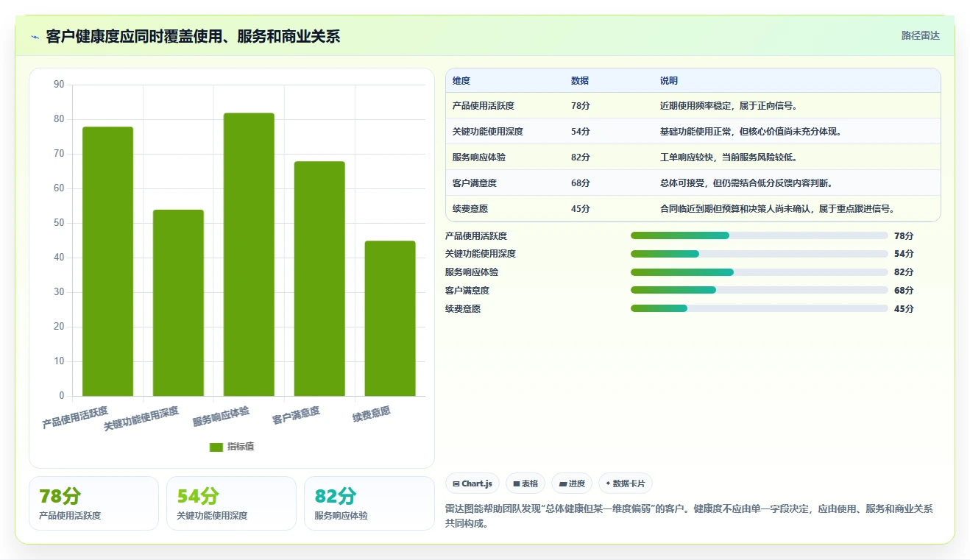Click the note 基础功能使用正常，但核心价值尚未充分体现。
This screenshot has height=560, width=970.
coord(751,132)
